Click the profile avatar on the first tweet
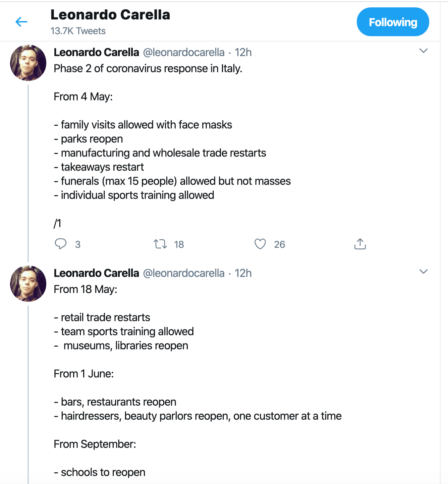This screenshot has width=448, height=484. coord(28,63)
